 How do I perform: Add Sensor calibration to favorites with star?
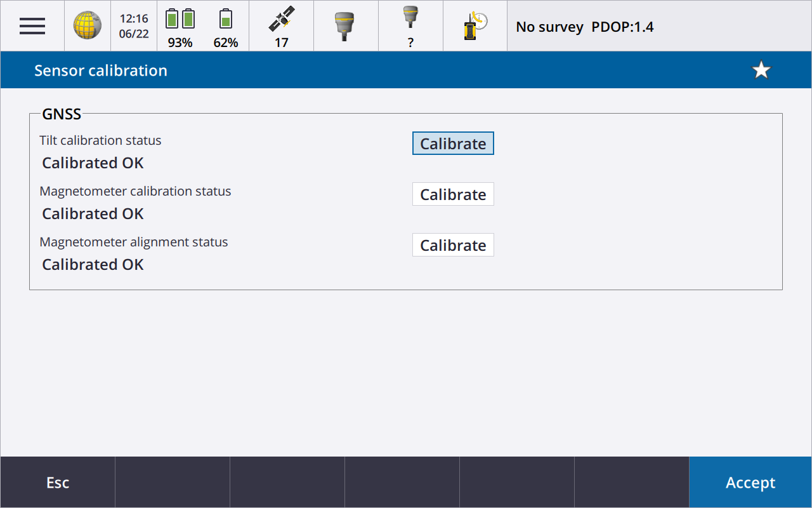761,70
